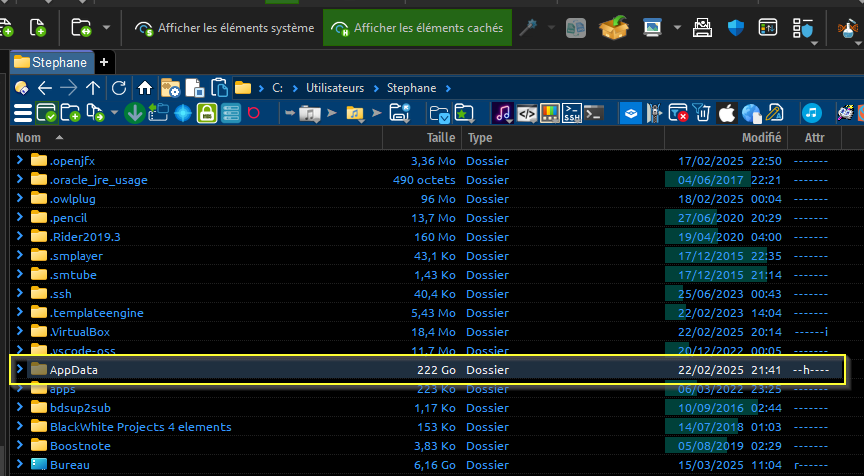This screenshot has height=476, width=864.
Task: Click the blue shield icon
Action: pos(737,29)
